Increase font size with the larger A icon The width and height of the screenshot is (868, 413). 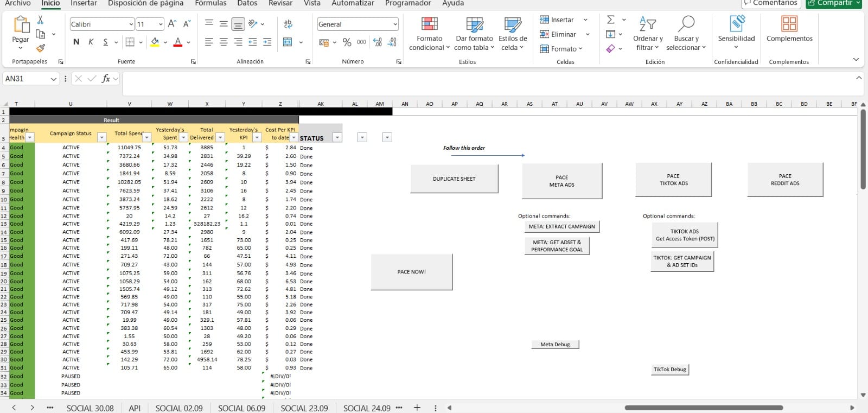coord(172,24)
